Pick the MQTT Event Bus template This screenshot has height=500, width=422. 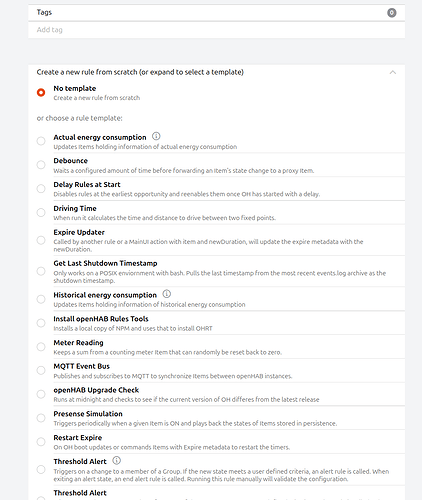click(x=41, y=370)
